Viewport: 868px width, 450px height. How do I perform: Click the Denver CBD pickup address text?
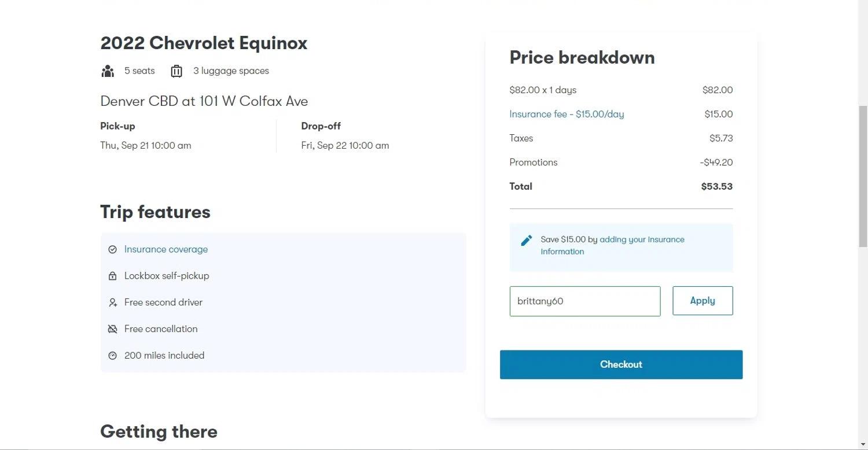click(x=204, y=101)
